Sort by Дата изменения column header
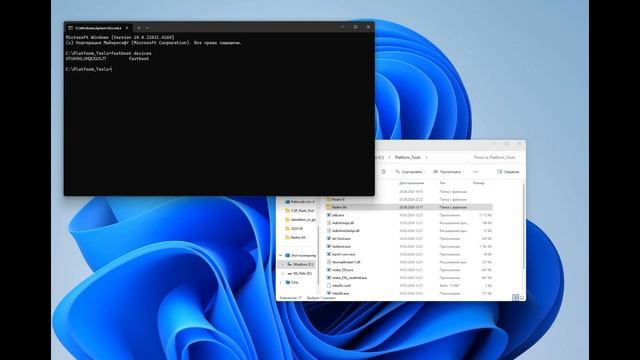 (411, 183)
